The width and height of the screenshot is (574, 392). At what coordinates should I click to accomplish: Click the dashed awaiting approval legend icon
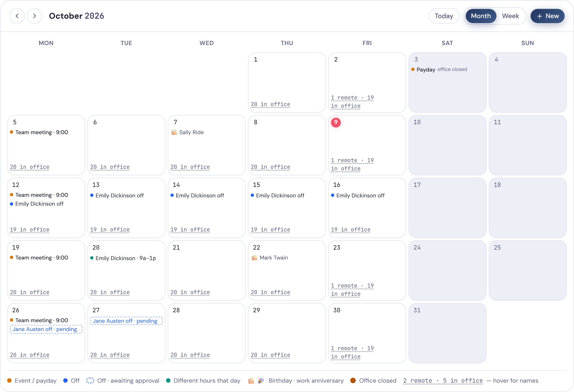pos(90,381)
